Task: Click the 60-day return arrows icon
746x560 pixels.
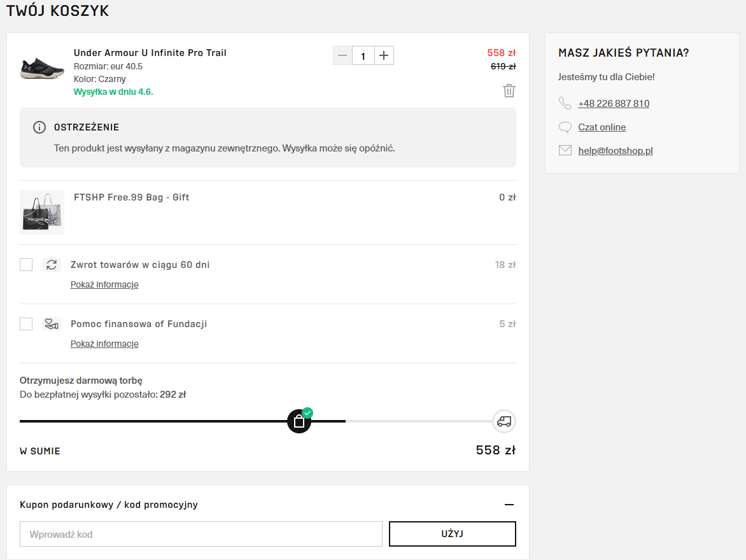Action: click(52, 265)
